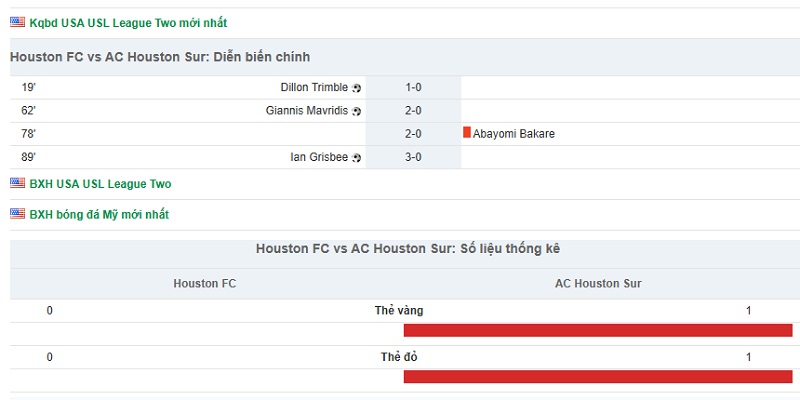Viewport: 800px width, 400px height.
Task: Click the 1-0 score at minute 19
Action: tap(413, 87)
